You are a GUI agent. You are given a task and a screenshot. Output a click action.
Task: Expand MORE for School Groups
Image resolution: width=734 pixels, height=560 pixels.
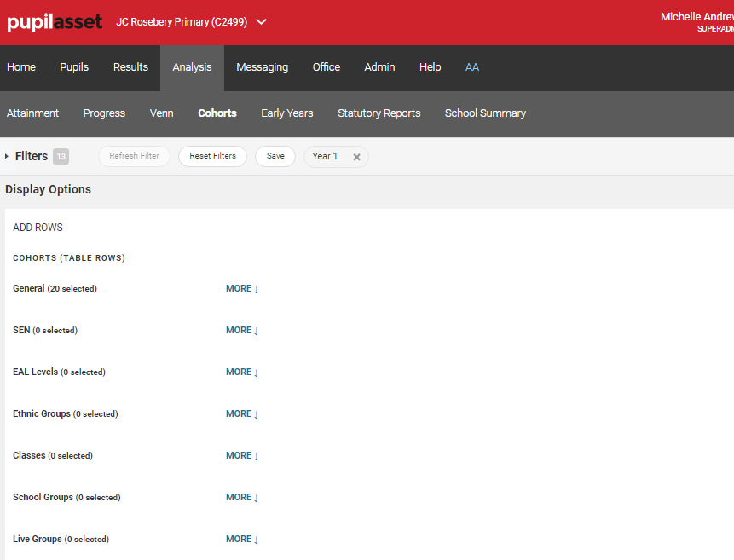coord(241,498)
